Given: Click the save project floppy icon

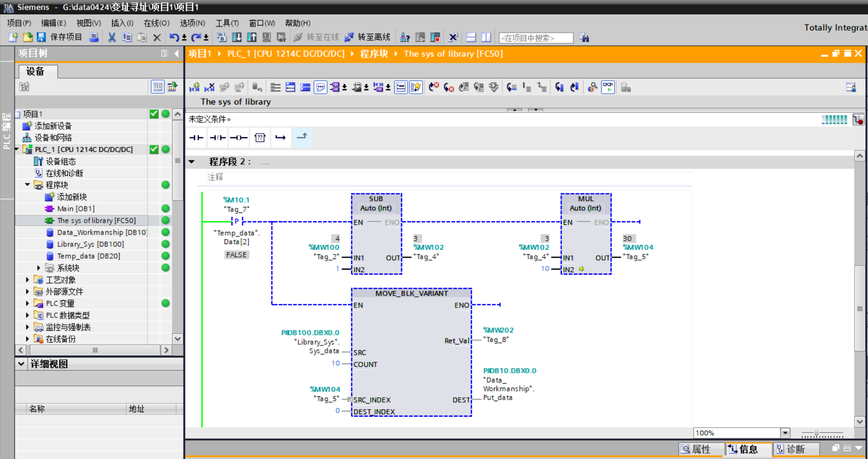Looking at the screenshot, I should (x=41, y=37).
